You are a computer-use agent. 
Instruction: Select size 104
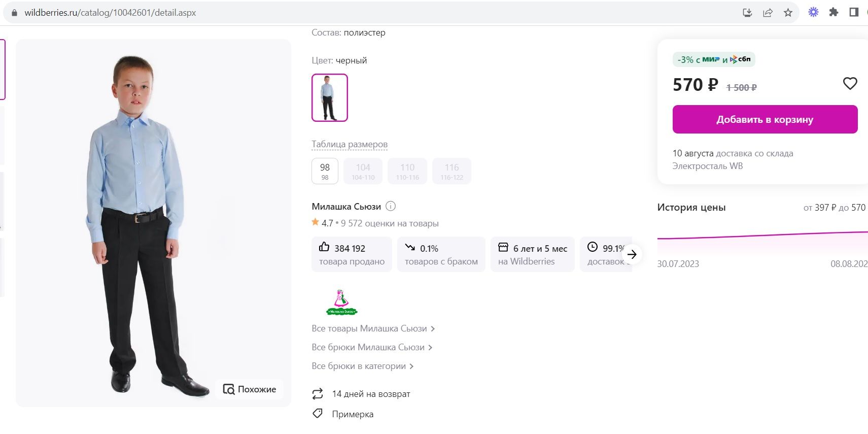tap(363, 171)
